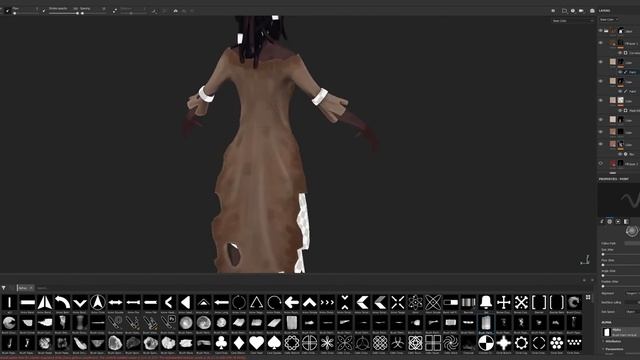Pick the biohazard symbol alpha
The height and width of the screenshot is (360, 640).
[398, 343]
